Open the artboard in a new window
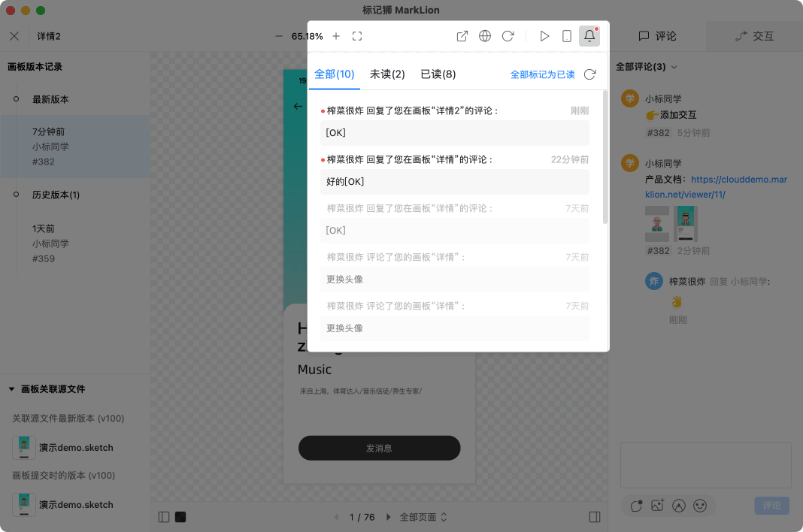 pyautogui.click(x=462, y=35)
